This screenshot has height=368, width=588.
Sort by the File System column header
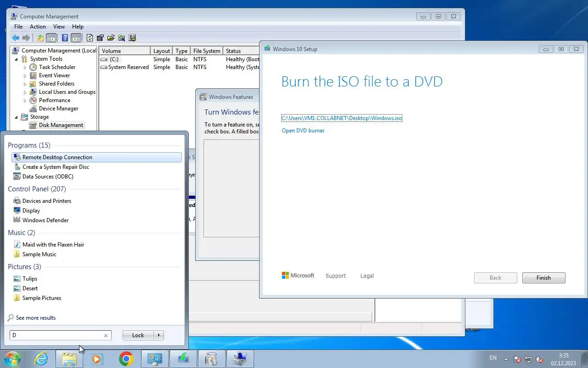coord(207,51)
